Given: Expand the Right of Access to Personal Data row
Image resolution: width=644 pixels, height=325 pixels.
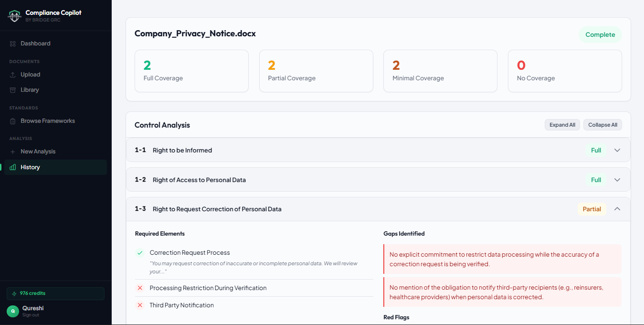Looking at the screenshot, I should point(617,180).
